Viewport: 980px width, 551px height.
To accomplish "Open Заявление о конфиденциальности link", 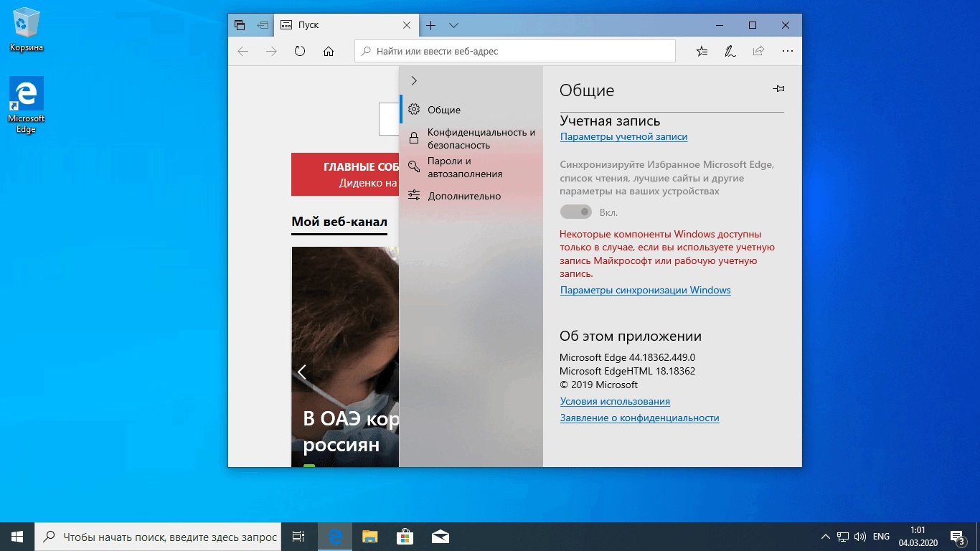I will pyautogui.click(x=639, y=418).
